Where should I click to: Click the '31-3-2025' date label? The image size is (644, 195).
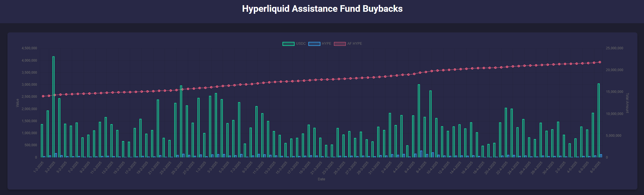tap(374, 168)
